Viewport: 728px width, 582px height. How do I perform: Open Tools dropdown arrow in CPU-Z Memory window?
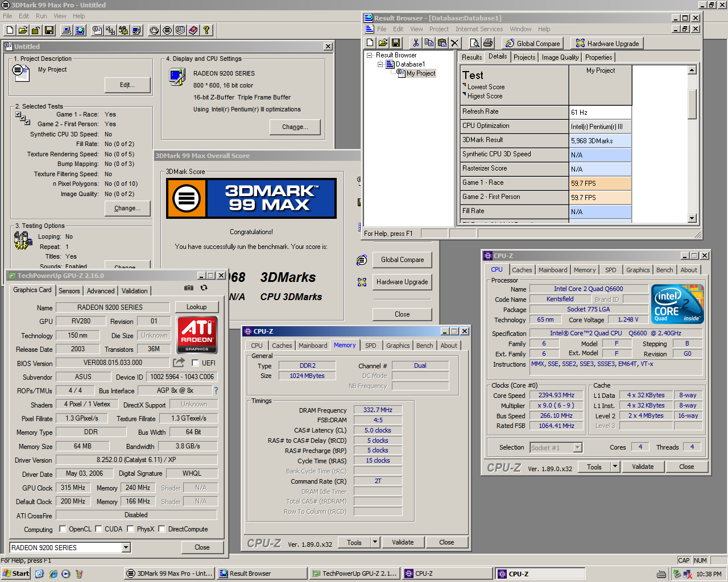click(x=375, y=542)
